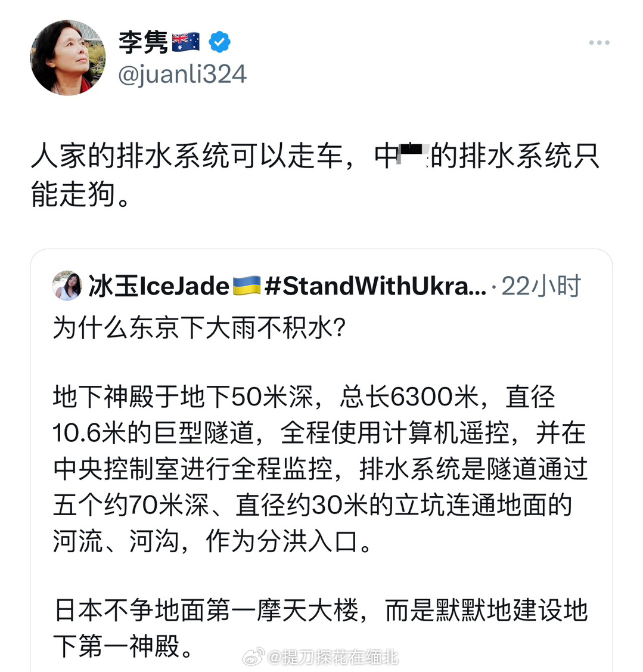This screenshot has height=672, width=643.
Task: Open 李隽's round profile avatar
Action: coord(68,57)
